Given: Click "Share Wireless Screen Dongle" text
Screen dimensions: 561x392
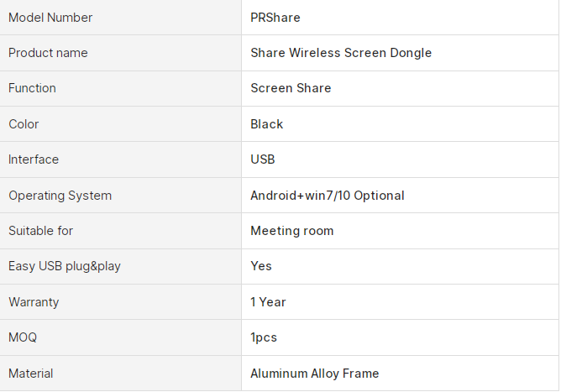Looking at the screenshot, I should click(x=341, y=53).
